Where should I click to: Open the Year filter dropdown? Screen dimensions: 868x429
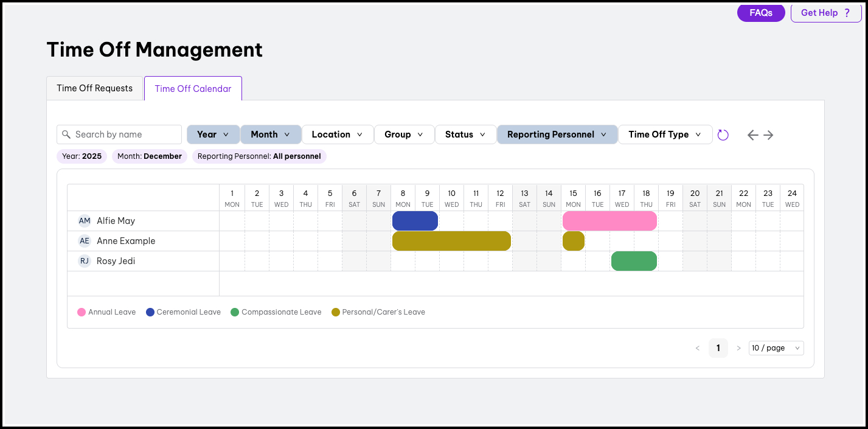[x=213, y=134]
